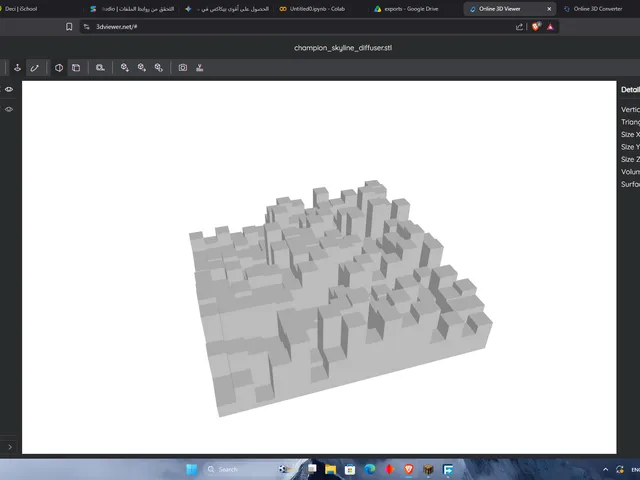This screenshot has height=480, width=640.
Task: Click the last toolbar icon after snapshot
Action: 200,68
